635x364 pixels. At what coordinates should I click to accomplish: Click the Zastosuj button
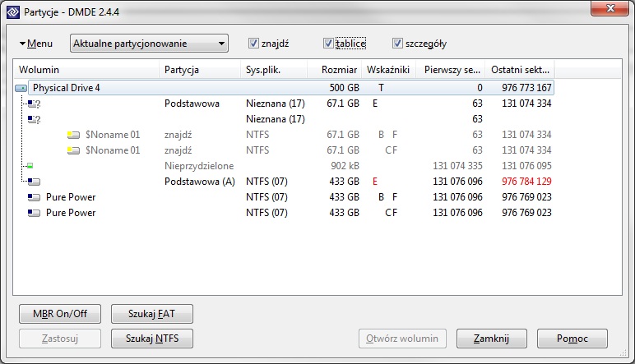click(60, 339)
